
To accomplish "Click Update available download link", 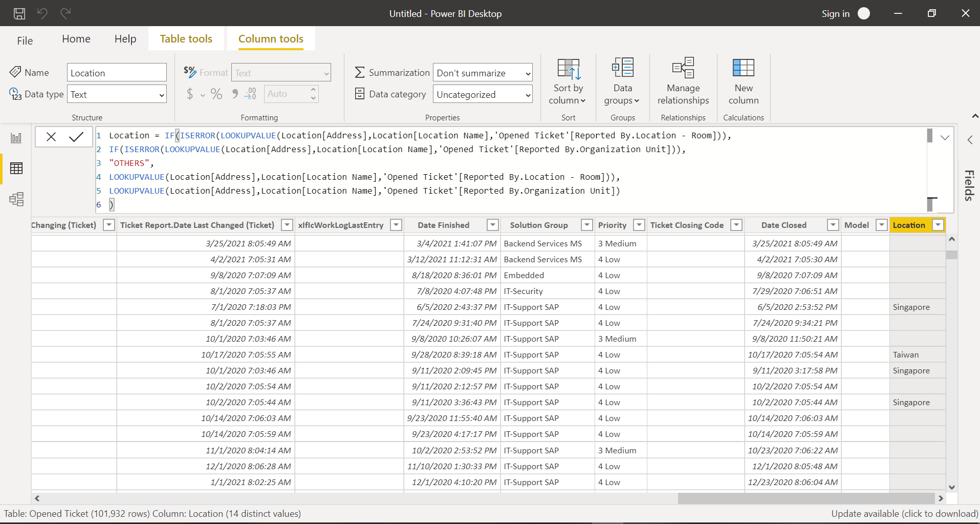I will [x=904, y=513].
